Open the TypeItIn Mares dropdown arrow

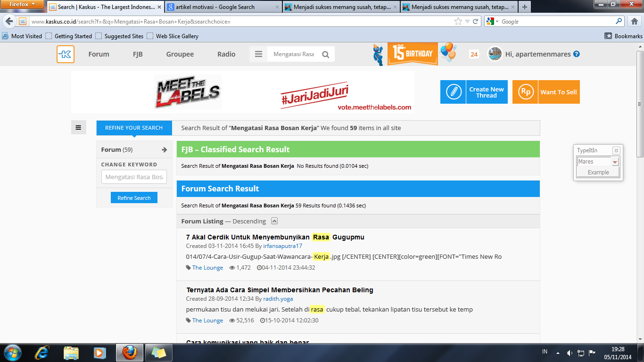point(615,162)
